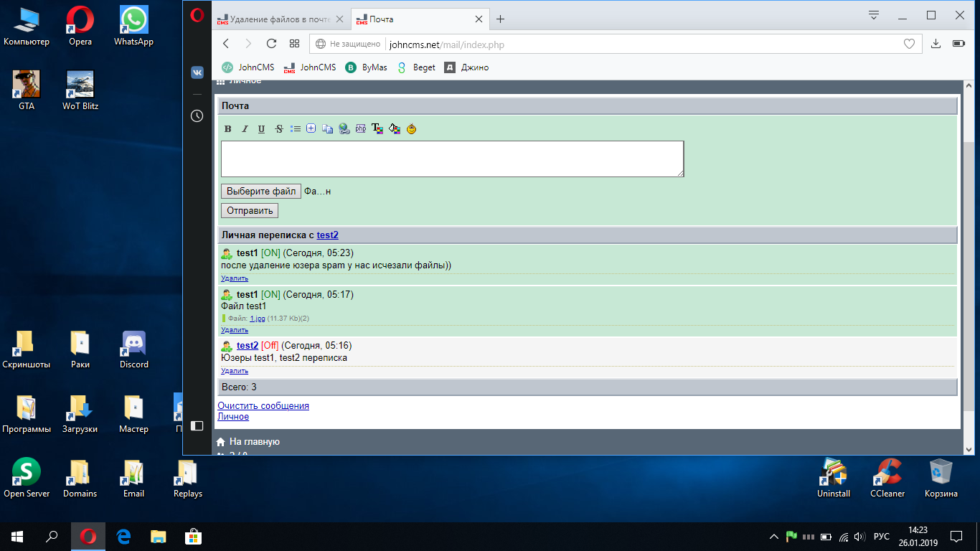Image resolution: width=980 pixels, height=551 pixels.
Task: Reload the current page
Action: click(271, 44)
